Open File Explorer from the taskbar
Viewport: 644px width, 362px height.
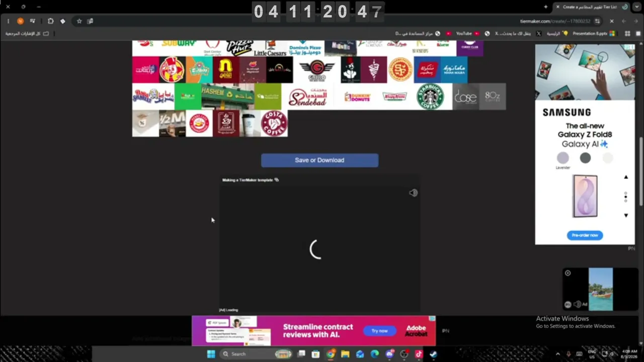coord(345,354)
